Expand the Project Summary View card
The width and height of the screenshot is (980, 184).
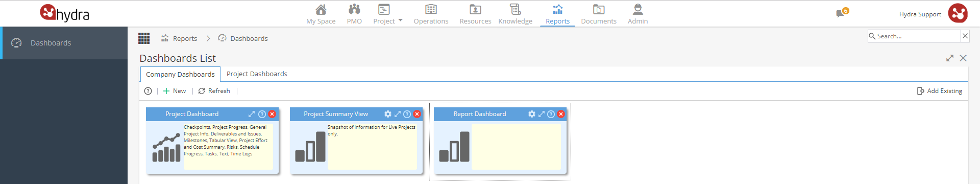398,114
